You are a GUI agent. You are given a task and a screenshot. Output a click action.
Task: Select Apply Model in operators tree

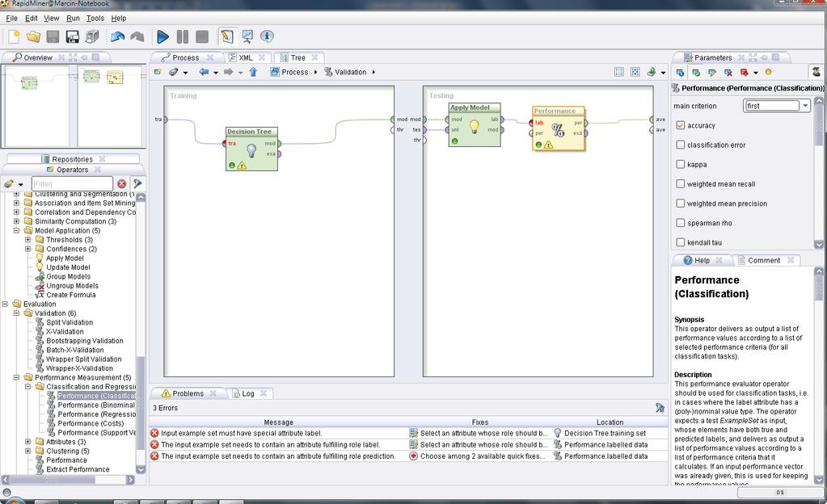[65, 258]
